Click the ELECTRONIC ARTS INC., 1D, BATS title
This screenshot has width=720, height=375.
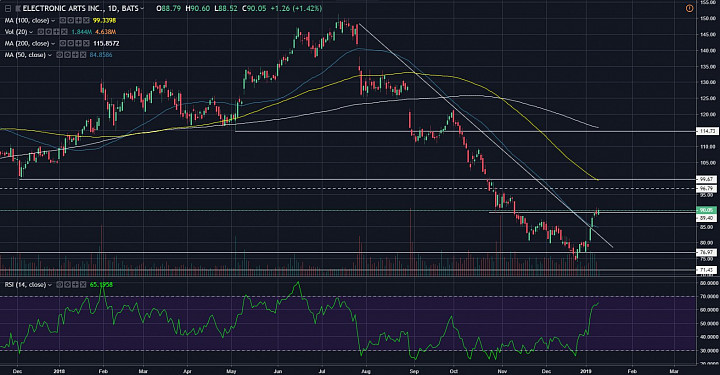(x=80, y=8)
